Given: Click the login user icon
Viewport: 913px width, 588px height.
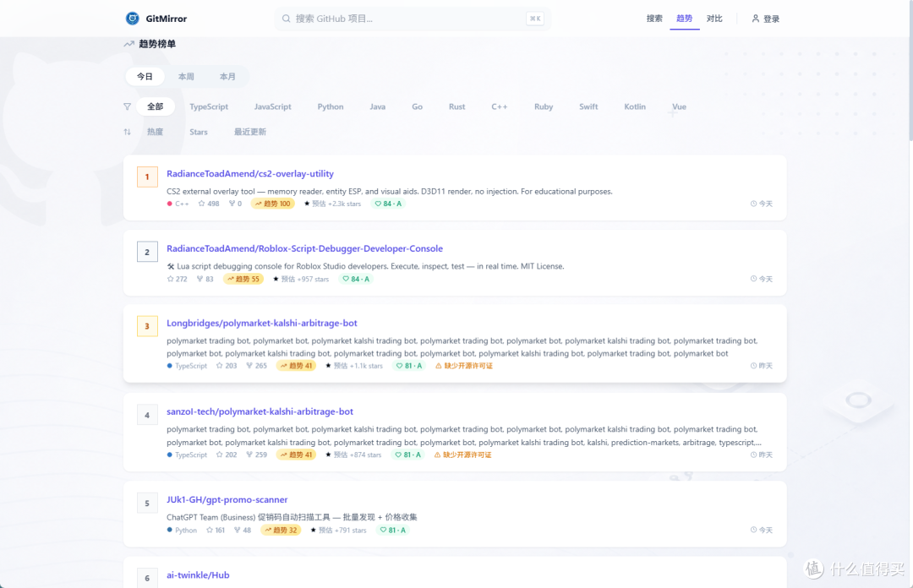Looking at the screenshot, I should click(x=755, y=19).
